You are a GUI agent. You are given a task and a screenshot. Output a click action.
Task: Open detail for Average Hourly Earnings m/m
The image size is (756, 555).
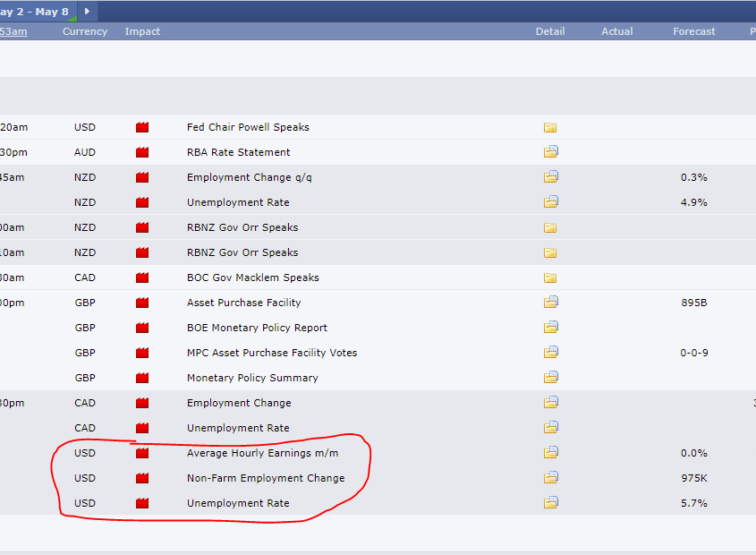(550, 453)
